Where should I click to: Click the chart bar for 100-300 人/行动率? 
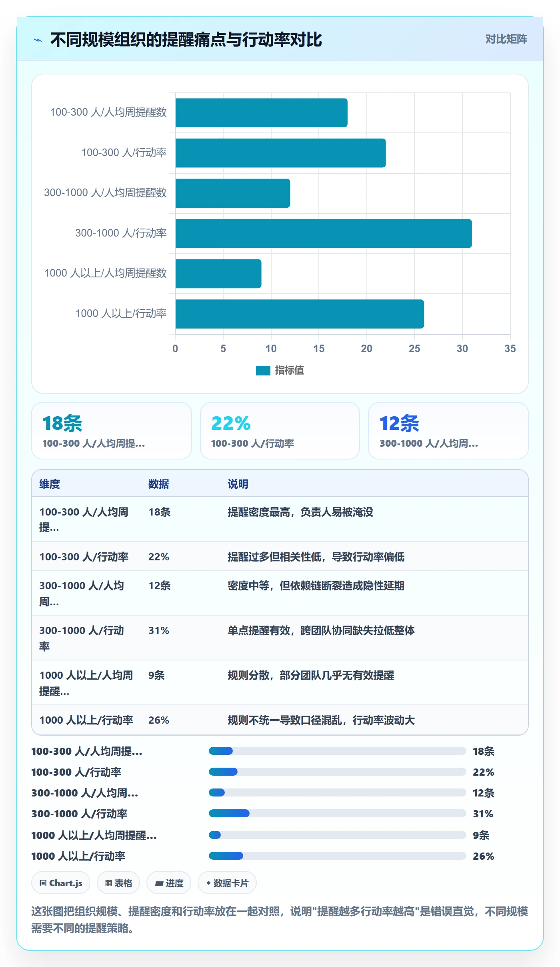(x=280, y=153)
